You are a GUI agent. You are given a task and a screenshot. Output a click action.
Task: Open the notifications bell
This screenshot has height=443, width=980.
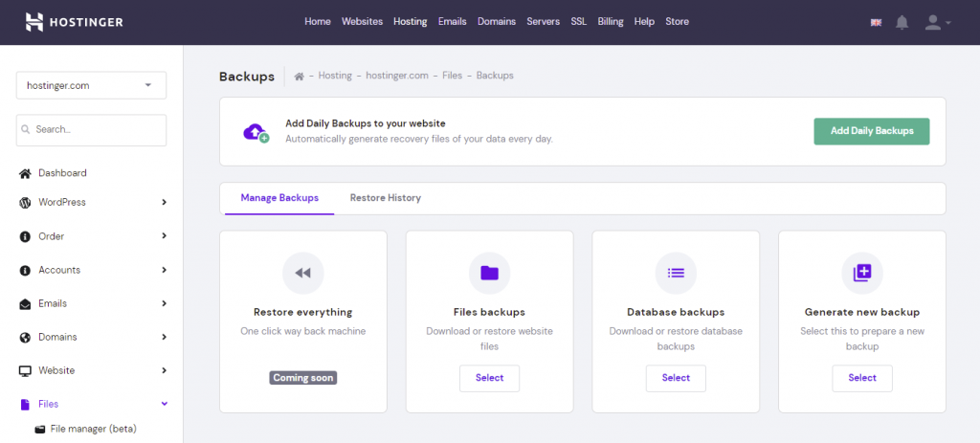[x=902, y=23]
